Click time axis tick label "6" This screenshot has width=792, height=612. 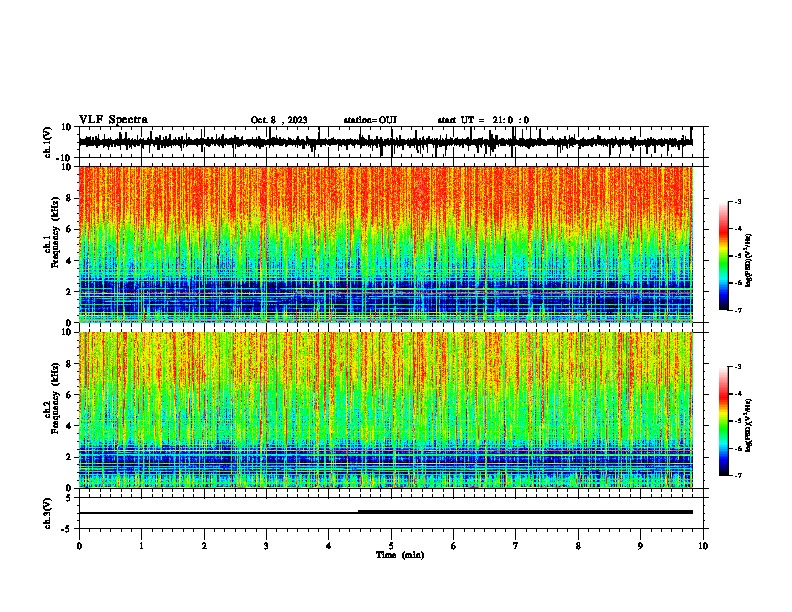454,546
